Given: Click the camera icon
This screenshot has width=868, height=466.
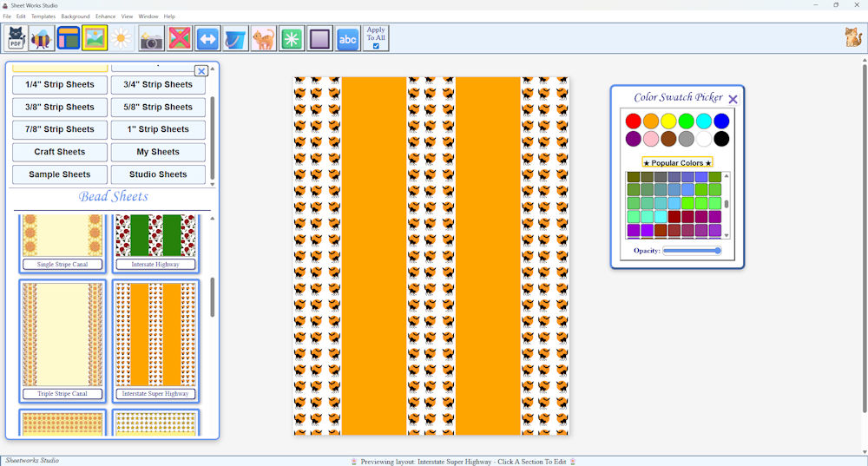Looking at the screenshot, I should pos(151,38).
